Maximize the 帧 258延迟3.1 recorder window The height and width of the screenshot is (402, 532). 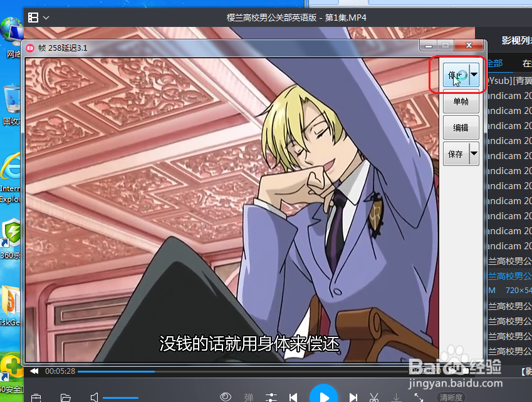click(x=446, y=46)
